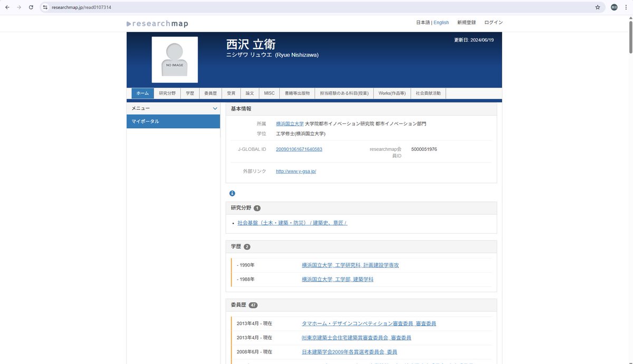Click the - 1988年 education date
633x364 pixels.
[x=246, y=280]
